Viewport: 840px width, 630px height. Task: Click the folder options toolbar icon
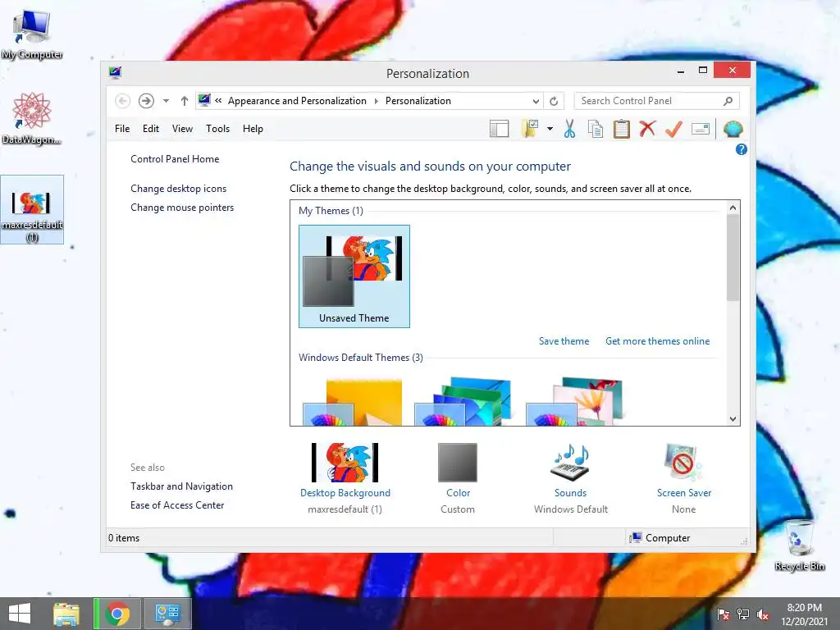tap(529, 129)
